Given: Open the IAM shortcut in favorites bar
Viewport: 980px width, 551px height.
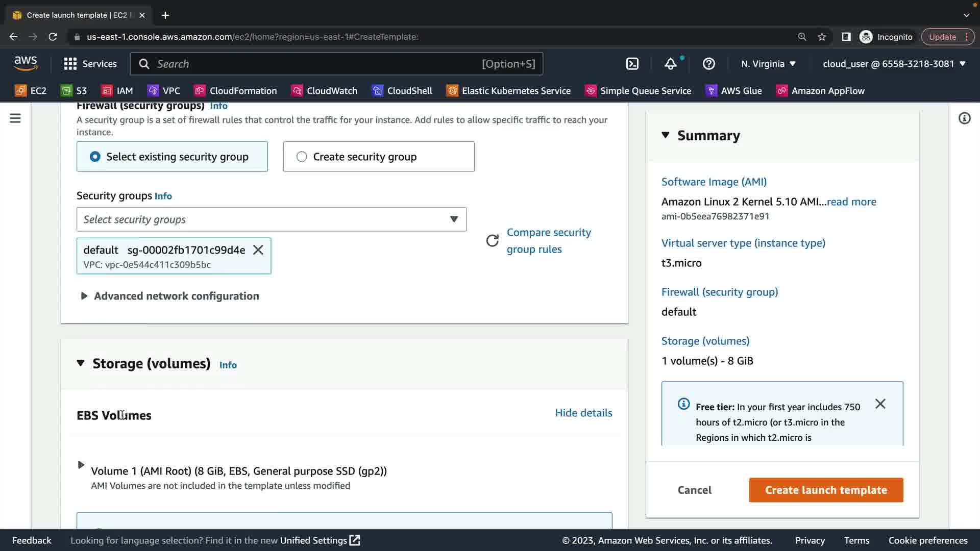Looking at the screenshot, I should (117, 91).
